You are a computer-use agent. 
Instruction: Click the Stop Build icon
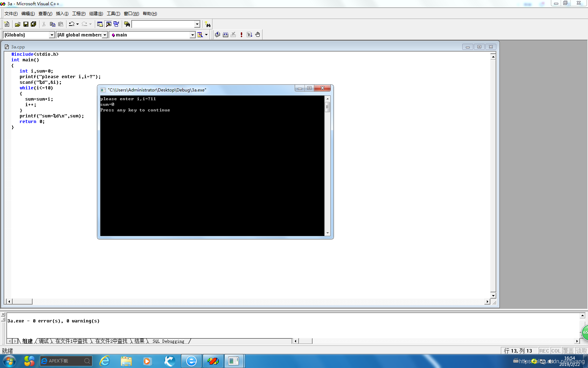(233, 35)
